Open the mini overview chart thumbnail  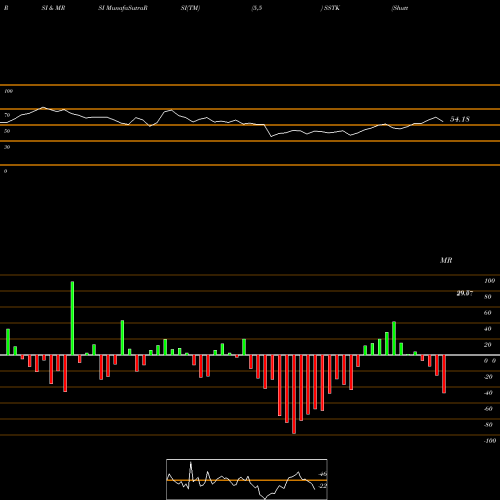(247, 479)
